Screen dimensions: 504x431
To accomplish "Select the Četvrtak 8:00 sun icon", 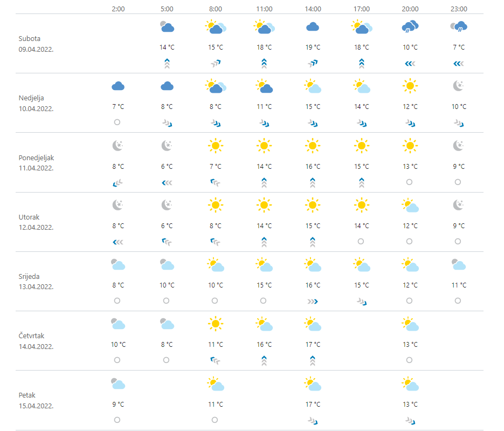I will pyautogui.click(x=215, y=324).
